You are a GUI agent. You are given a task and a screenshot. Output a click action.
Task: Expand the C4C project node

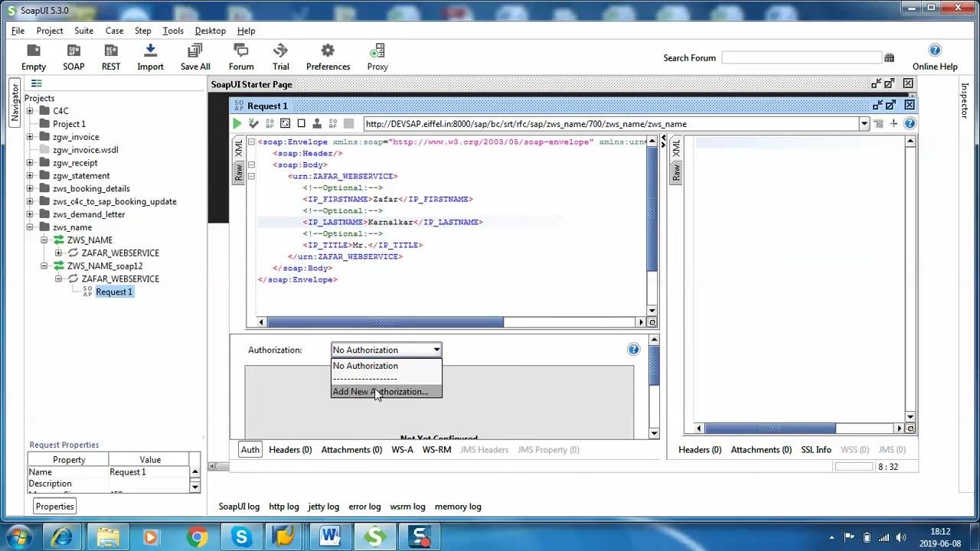(30, 111)
